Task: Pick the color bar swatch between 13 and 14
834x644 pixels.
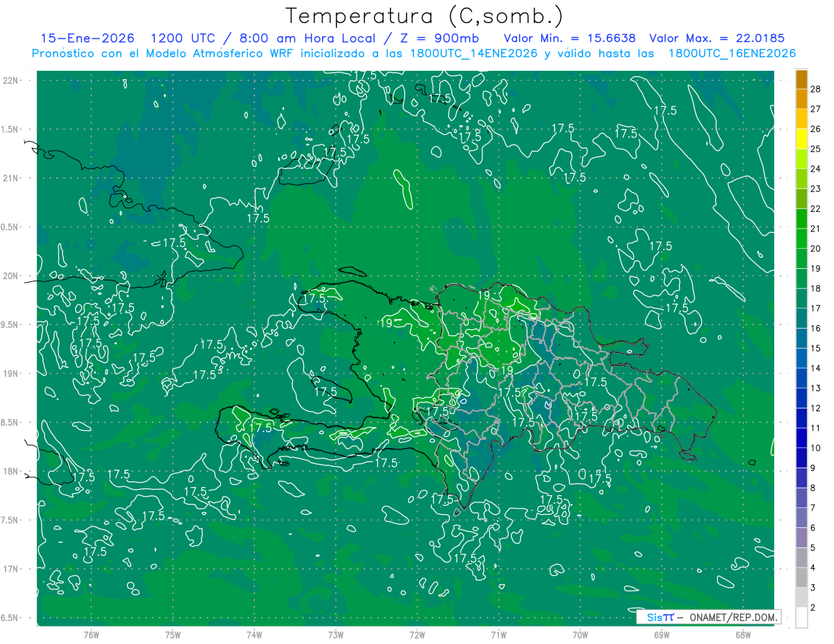Action: (x=801, y=378)
